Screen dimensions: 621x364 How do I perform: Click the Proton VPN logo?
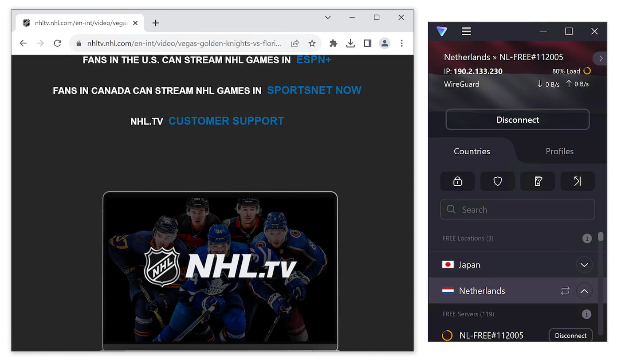[x=442, y=31]
